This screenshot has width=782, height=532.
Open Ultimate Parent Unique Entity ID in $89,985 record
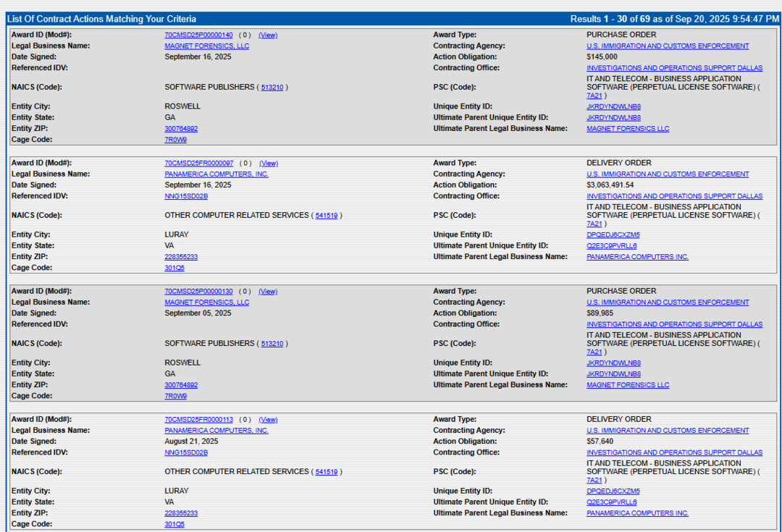613,374
